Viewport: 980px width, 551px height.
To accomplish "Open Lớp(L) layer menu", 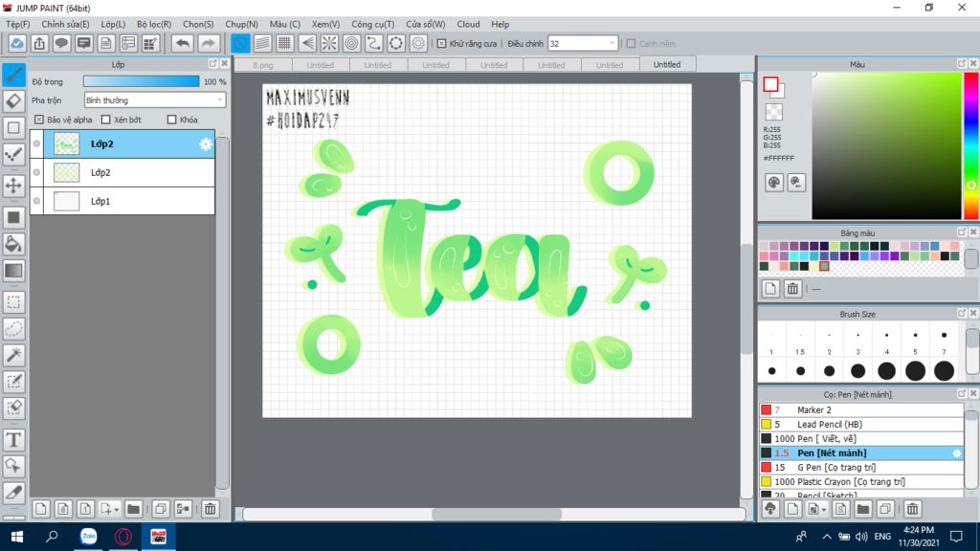I will pyautogui.click(x=113, y=24).
